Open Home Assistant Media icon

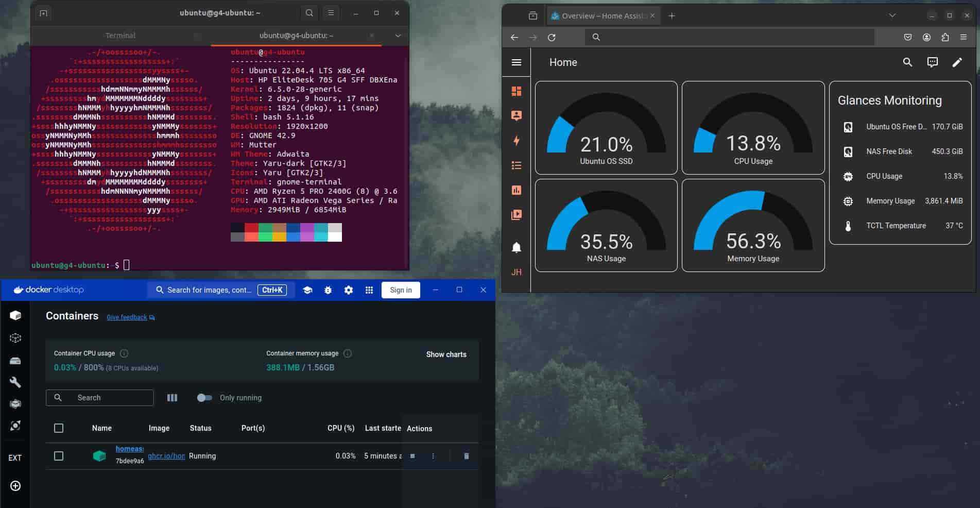(x=517, y=215)
